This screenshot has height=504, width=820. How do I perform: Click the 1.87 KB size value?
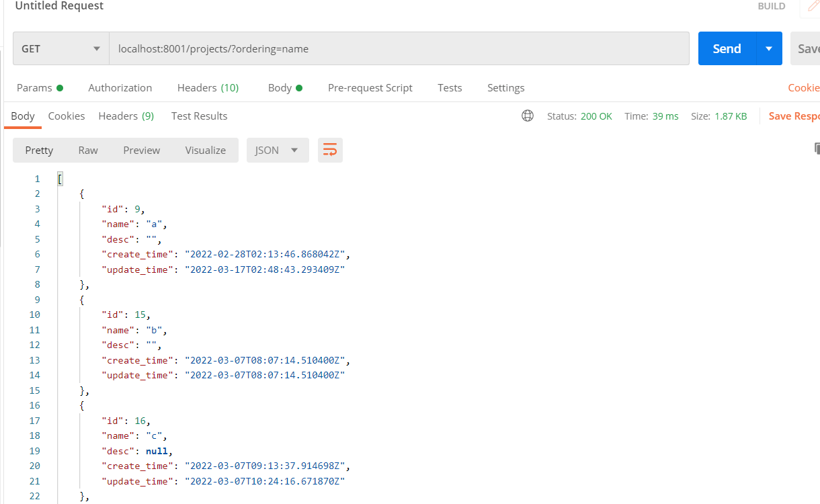pyautogui.click(x=731, y=116)
